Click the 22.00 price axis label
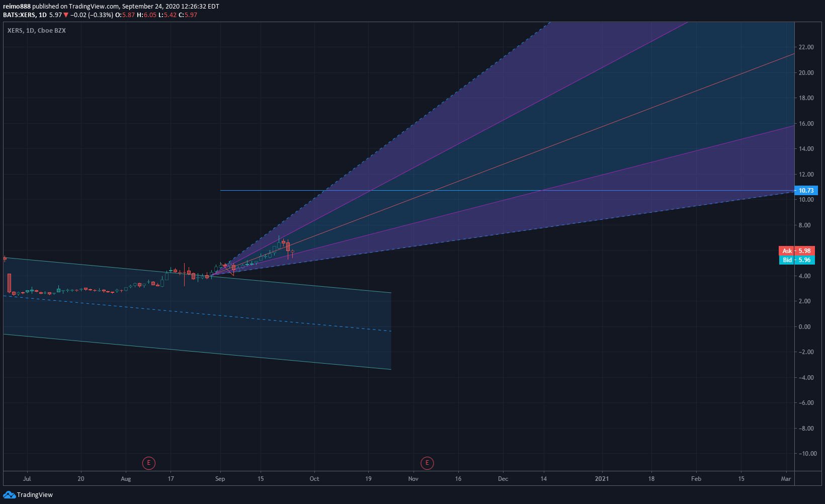The width and height of the screenshot is (825, 504). pos(806,47)
